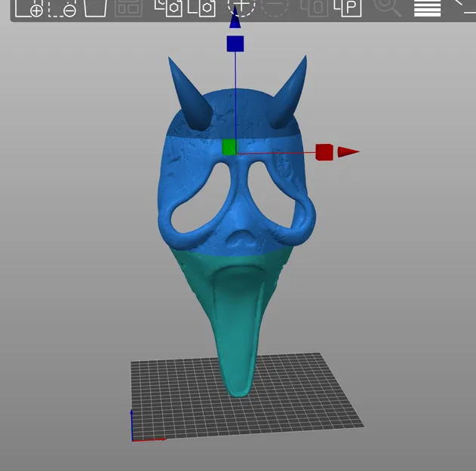476x471 pixels.
Task: Click the red X-axis cube handle
Action: [x=324, y=152]
